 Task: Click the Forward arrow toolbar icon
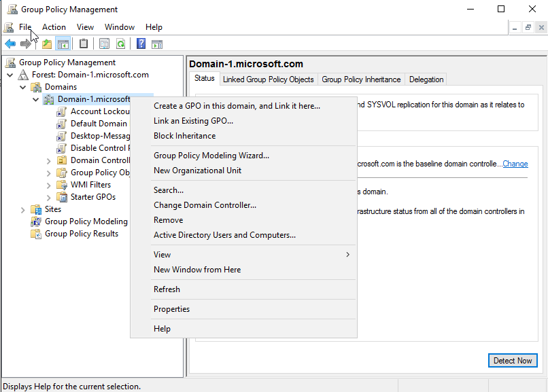tap(26, 44)
